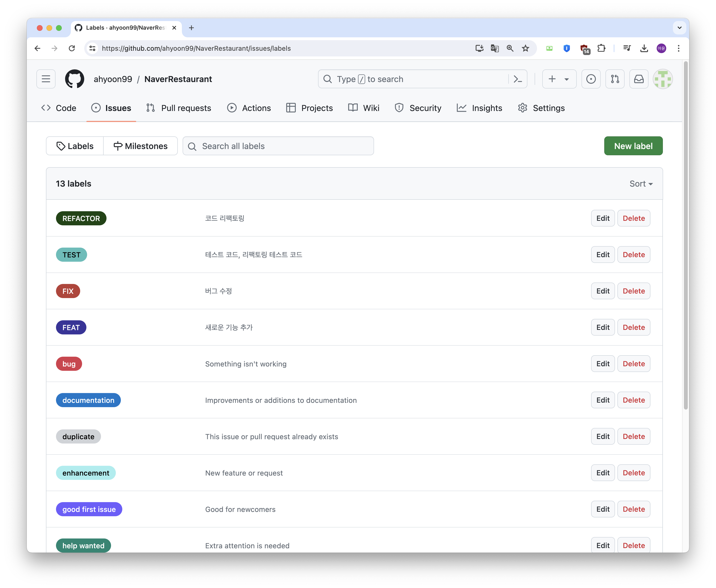Focus the Search all labels field
The width and height of the screenshot is (716, 588).
tap(278, 146)
